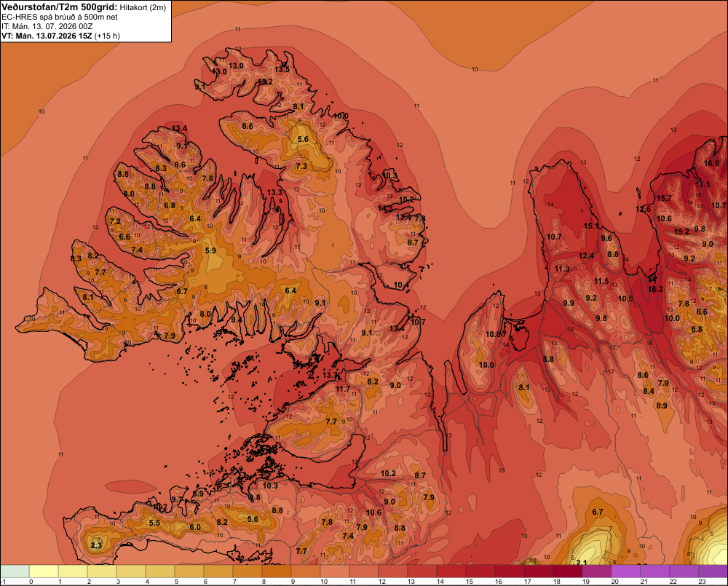The width and height of the screenshot is (728, 586).
Task: Select the 16.2 temperature label
Action: 655,289
